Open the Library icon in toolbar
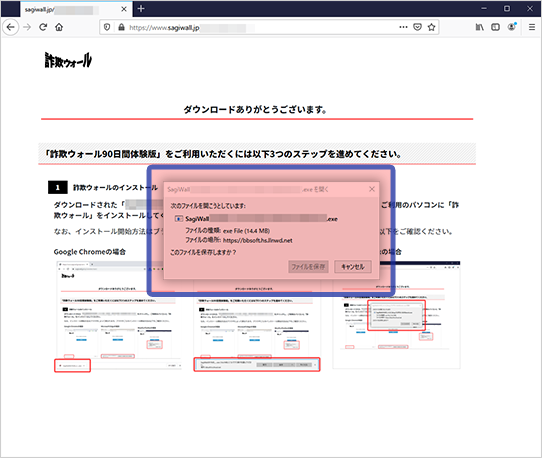Screen dimensions: 542x458 coord(479,27)
